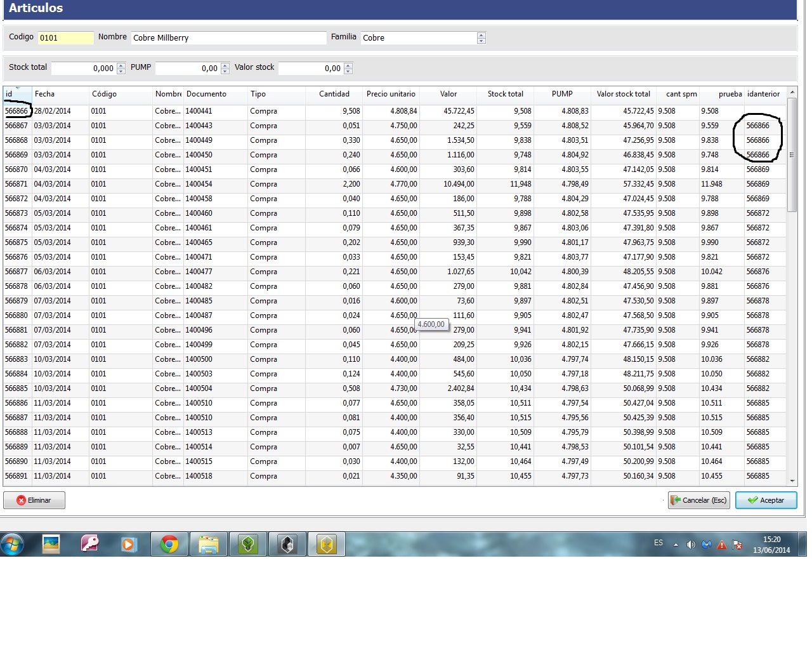This screenshot has height=650, width=812.
Task: Open the media player taskbar icon
Action: click(129, 544)
